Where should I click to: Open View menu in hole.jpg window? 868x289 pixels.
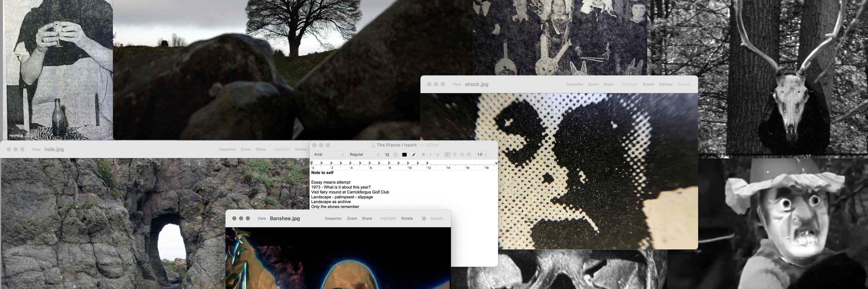36,149
